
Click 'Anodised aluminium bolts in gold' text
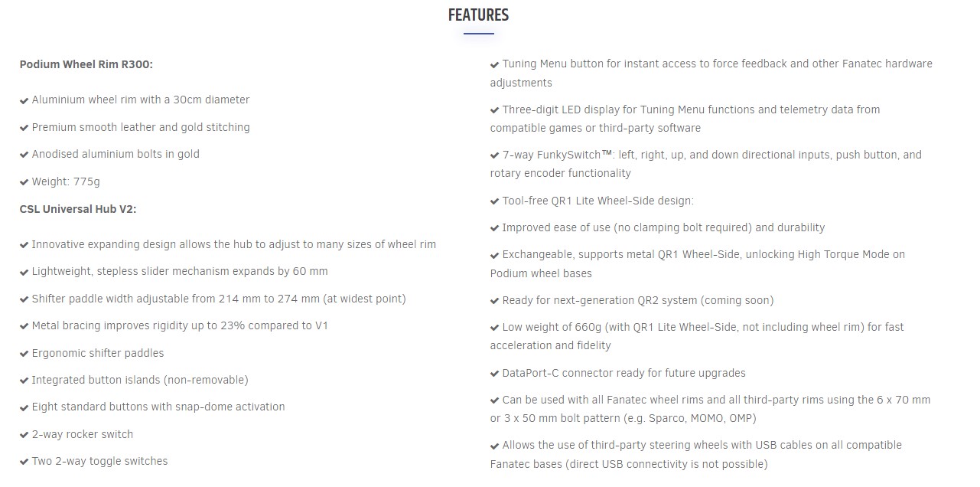[x=116, y=154]
